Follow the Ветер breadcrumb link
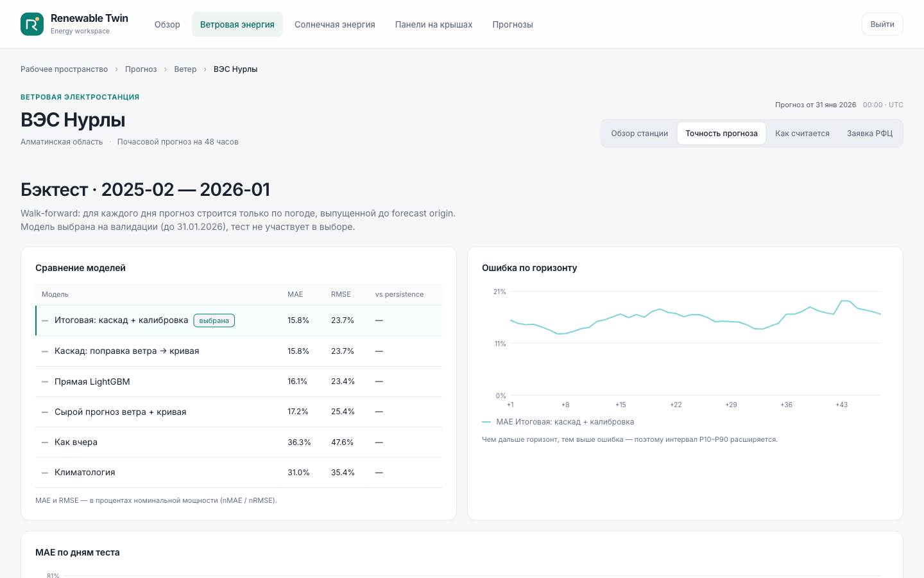 pyautogui.click(x=185, y=69)
